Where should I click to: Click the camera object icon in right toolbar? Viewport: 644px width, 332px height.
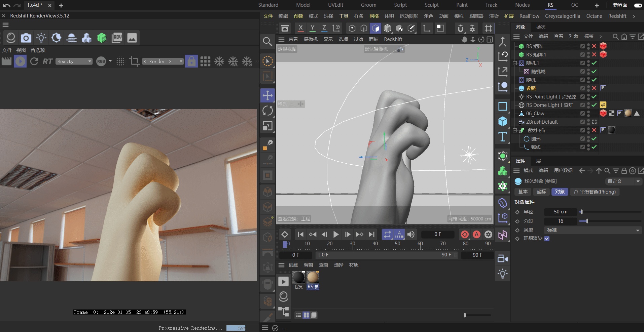tap(503, 258)
